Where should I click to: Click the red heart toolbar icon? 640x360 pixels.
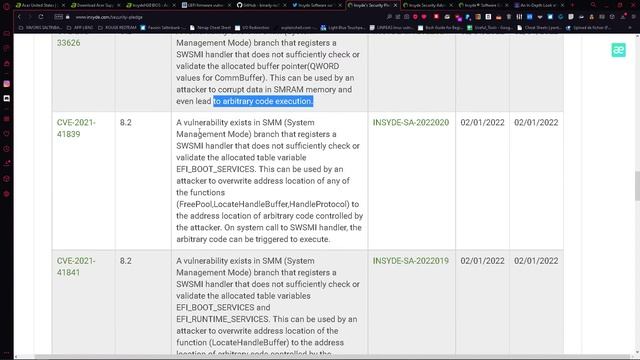[x=424, y=17]
